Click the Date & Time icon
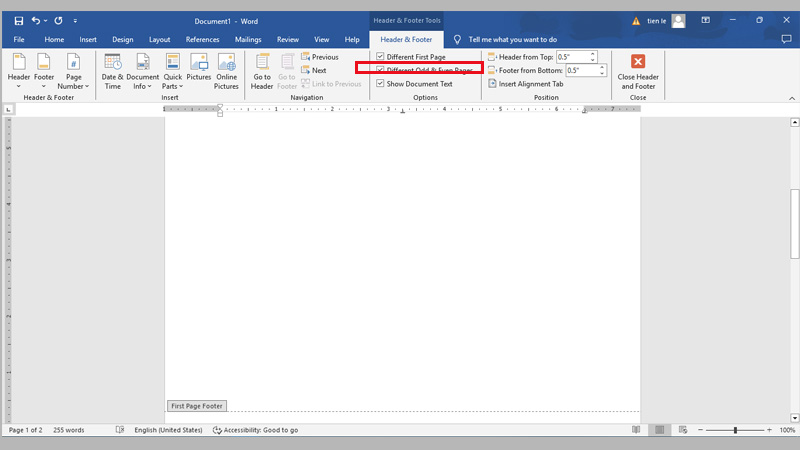 click(112, 64)
